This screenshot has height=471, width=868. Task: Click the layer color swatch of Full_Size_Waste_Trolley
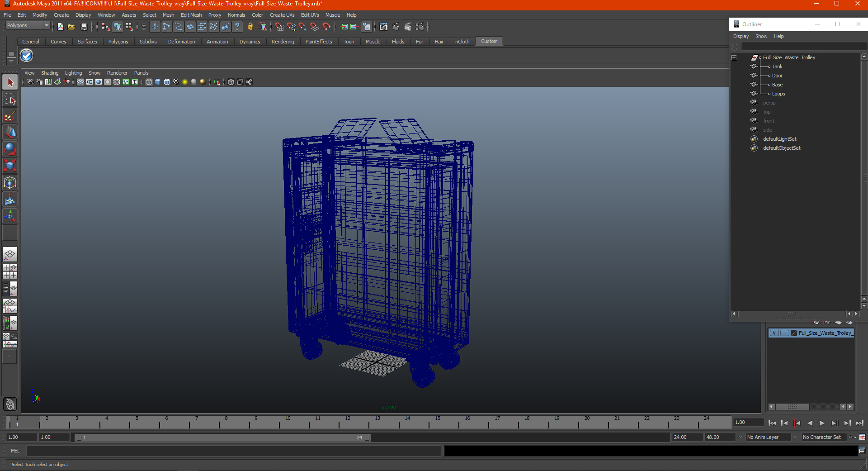tap(794, 333)
